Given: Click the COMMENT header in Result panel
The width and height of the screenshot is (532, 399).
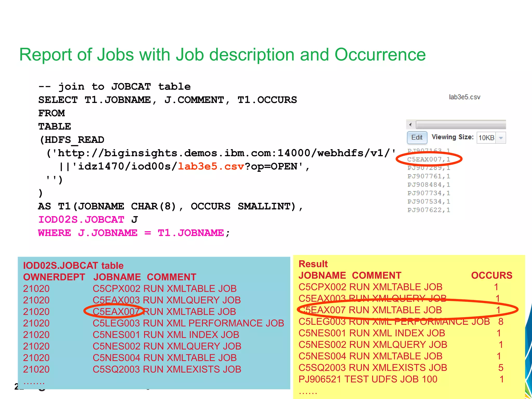Looking at the screenshot, I should 377,275.
